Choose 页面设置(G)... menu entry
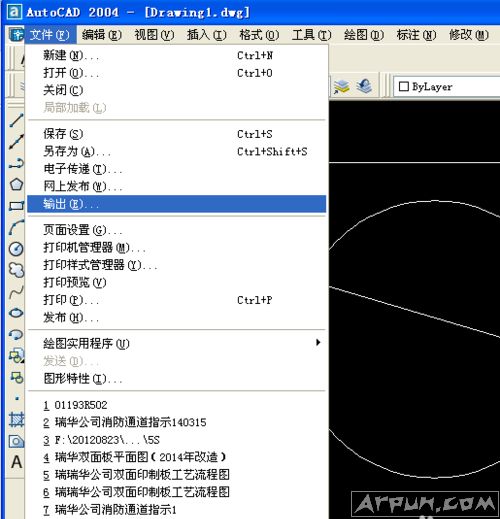The image size is (500, 519). [x=177, y=230]
